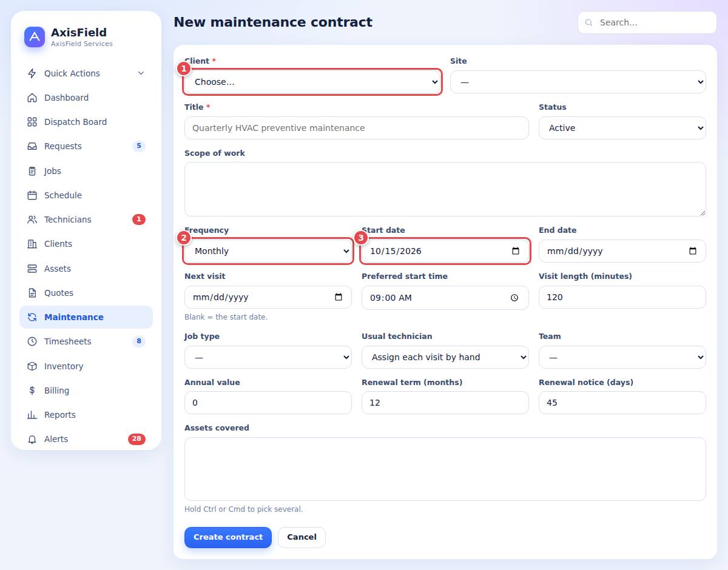Focus the Search field
728x570 pixels.
coord(647,22)
